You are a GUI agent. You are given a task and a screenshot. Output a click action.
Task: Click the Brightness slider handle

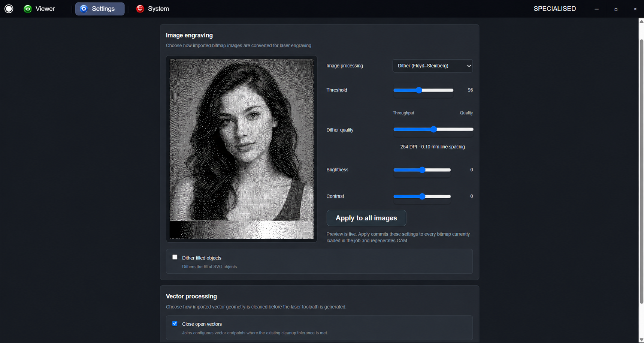tap(422, 170)
